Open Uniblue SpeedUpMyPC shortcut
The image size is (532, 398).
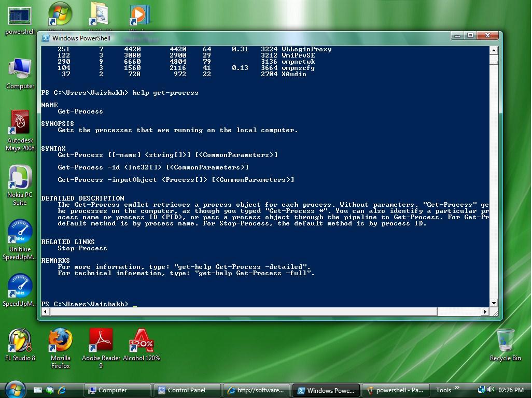[20, 233]
